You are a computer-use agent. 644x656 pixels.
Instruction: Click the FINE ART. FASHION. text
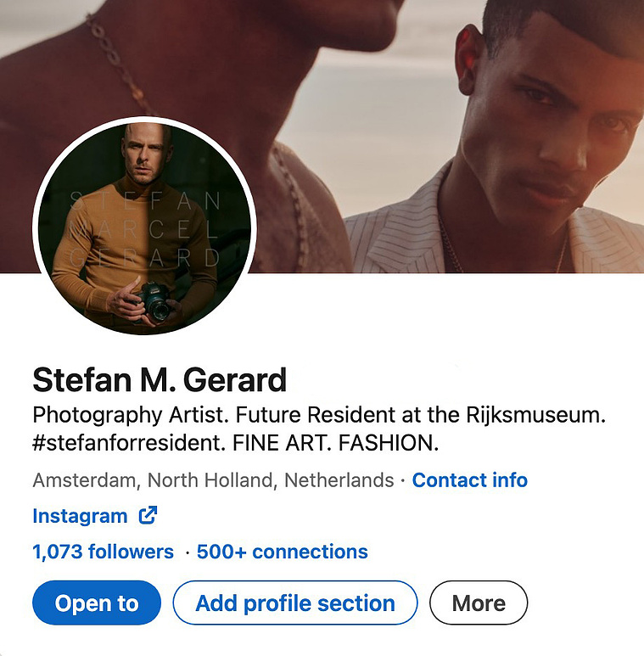coord(335,443)
